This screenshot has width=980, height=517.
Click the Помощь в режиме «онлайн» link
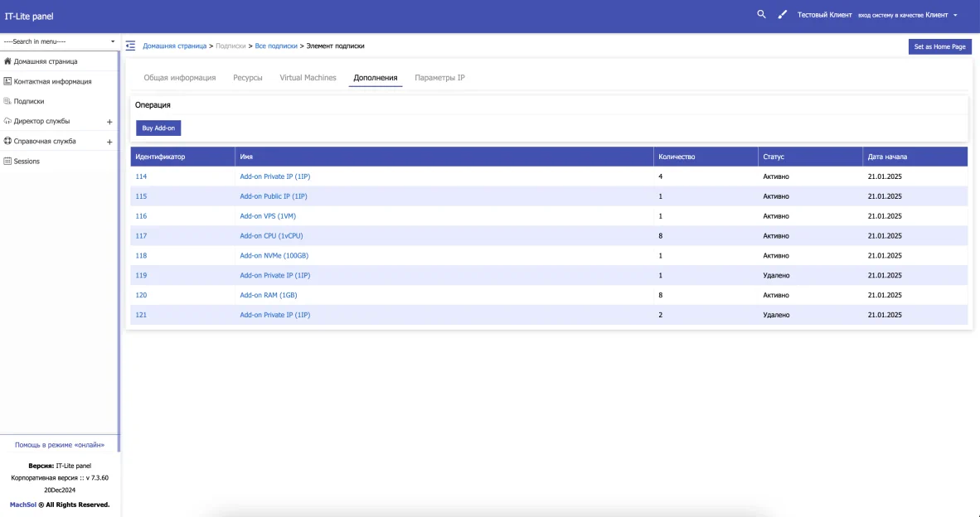click(x=60, y=445)
